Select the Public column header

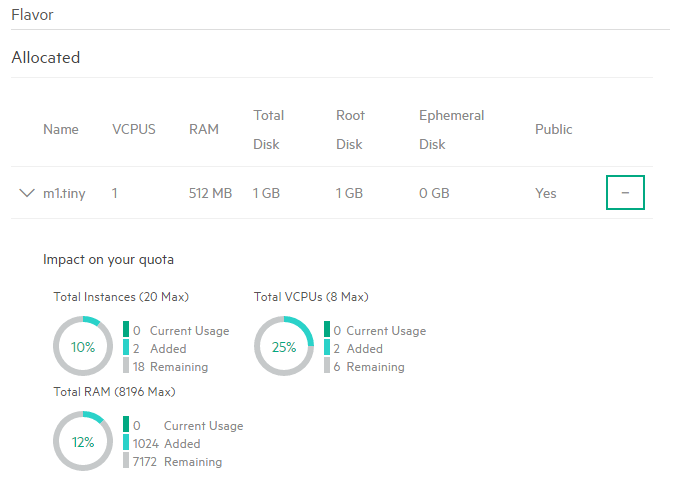[x=553, y=129]
